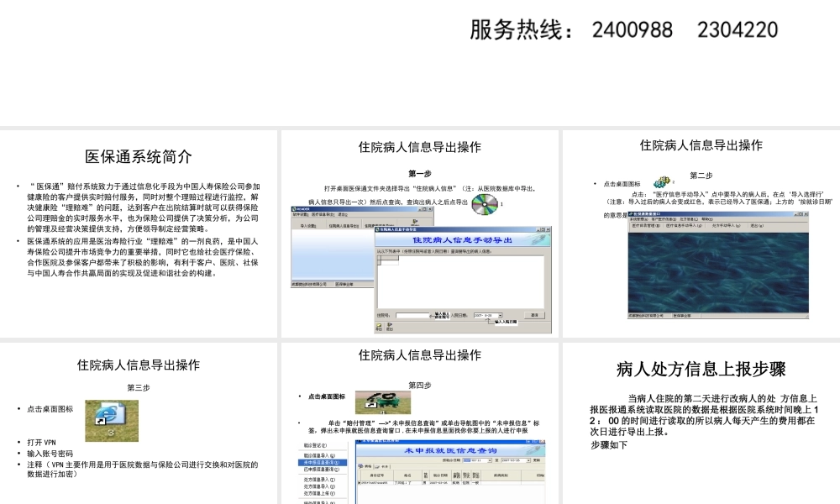
Task: Open the 赔付管理 desktop icon
Action: coord(382,402)
